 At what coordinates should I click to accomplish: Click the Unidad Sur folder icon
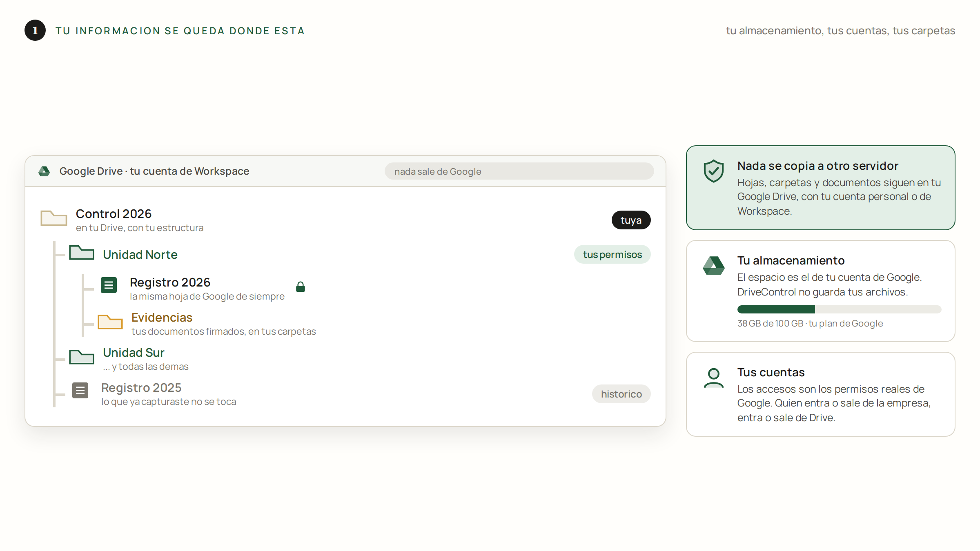[x=82, y=357]
